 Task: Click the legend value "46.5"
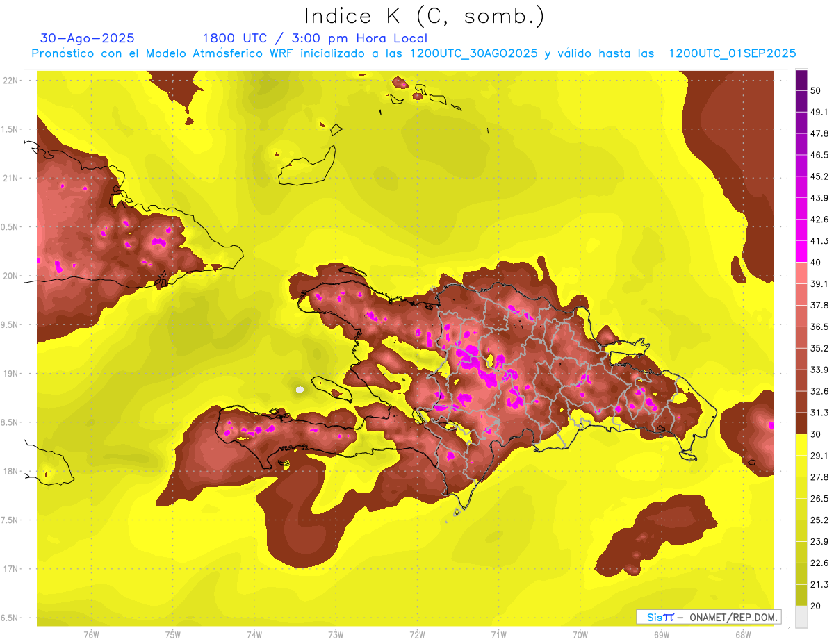tap(819, 155)
